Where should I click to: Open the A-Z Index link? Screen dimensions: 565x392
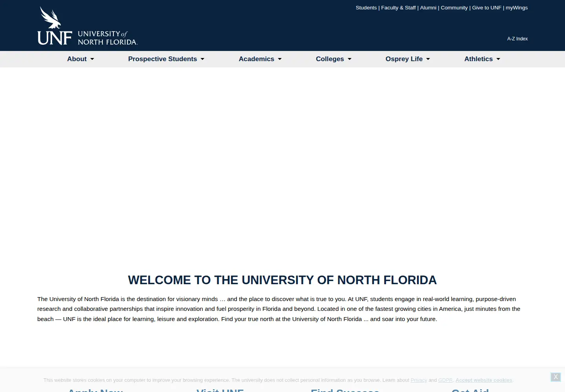point(518,39)
